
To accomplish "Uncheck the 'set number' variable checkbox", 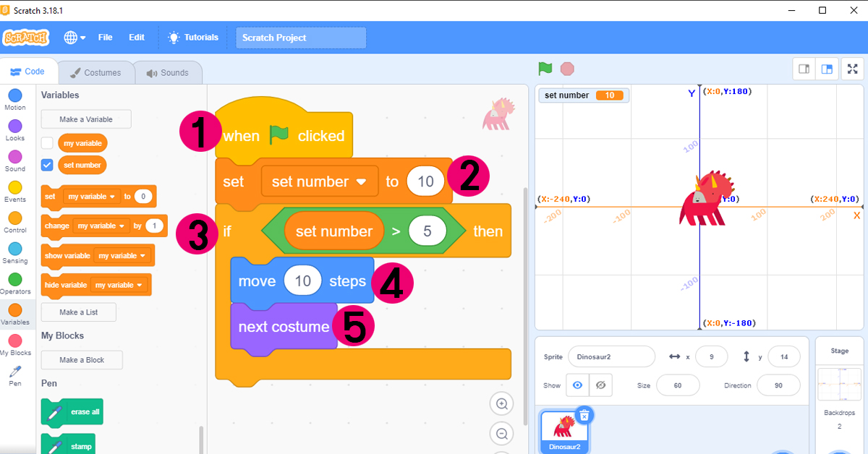I will [47, 165].
